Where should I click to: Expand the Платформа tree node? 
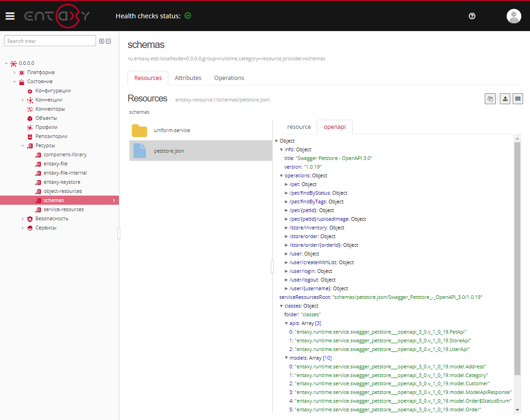point(14,72)
